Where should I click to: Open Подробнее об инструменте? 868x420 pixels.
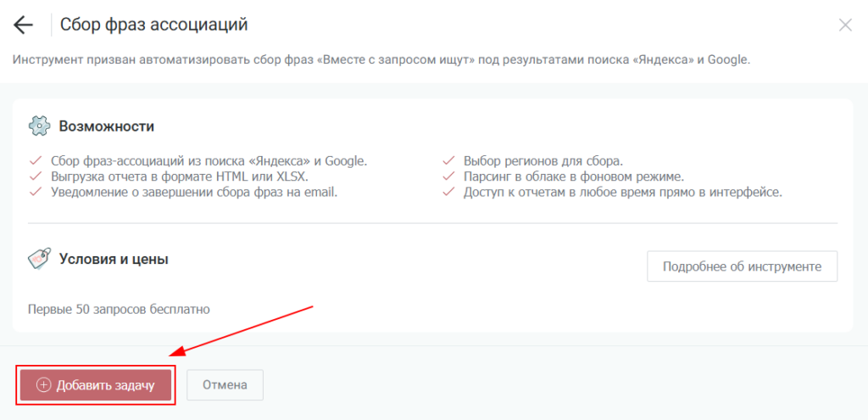742,266
